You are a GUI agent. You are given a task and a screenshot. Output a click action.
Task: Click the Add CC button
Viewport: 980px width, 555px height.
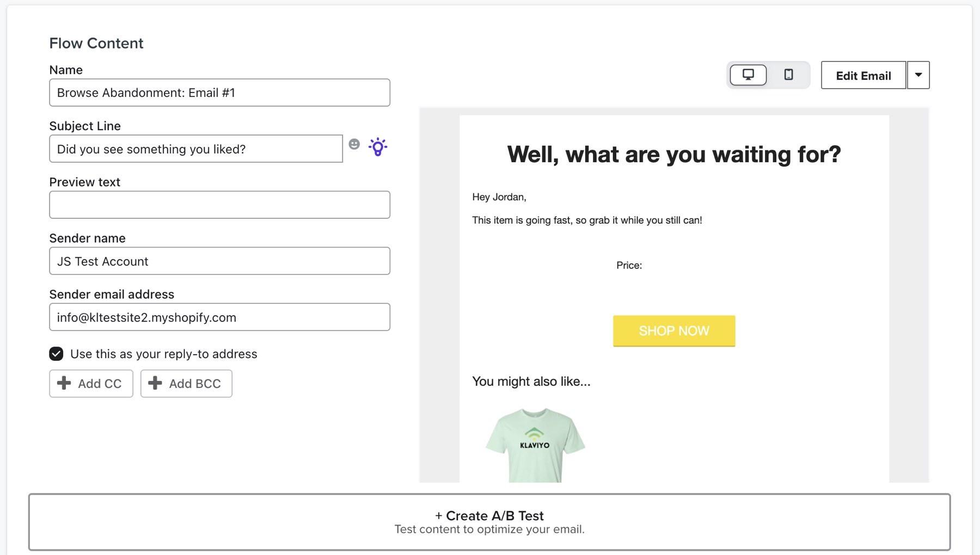pyautogui.click(x=91, y=384)
